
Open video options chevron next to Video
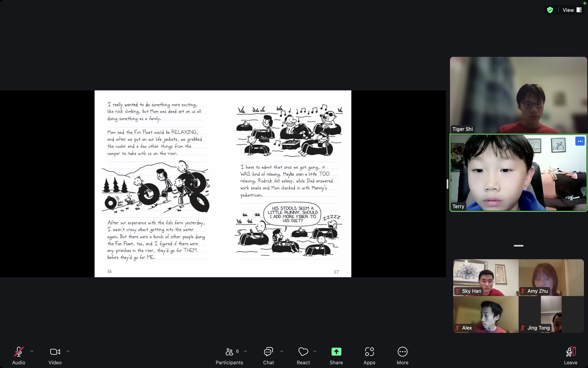pyautogui.click(x=68, y=351)
